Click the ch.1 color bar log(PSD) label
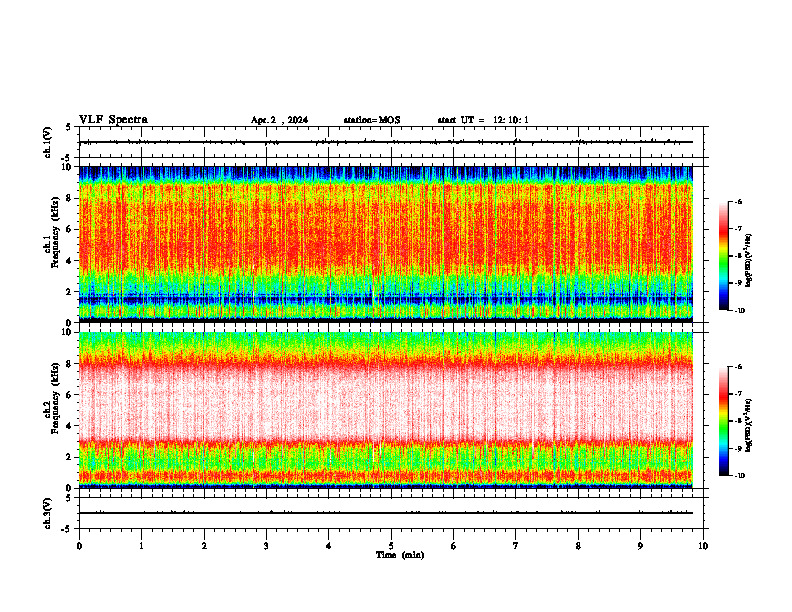 [x=749, y=261]
